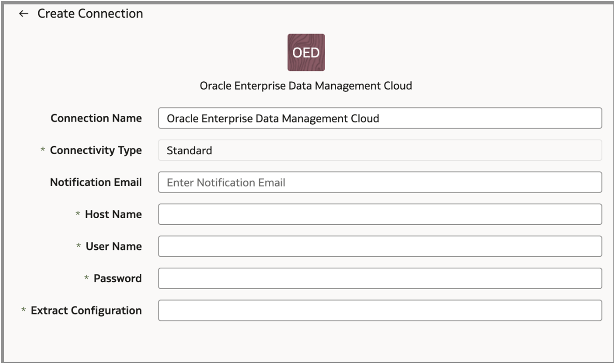615x364 pixels.
Task: Click the Connectivity Type label
Action: click(96, 150)
